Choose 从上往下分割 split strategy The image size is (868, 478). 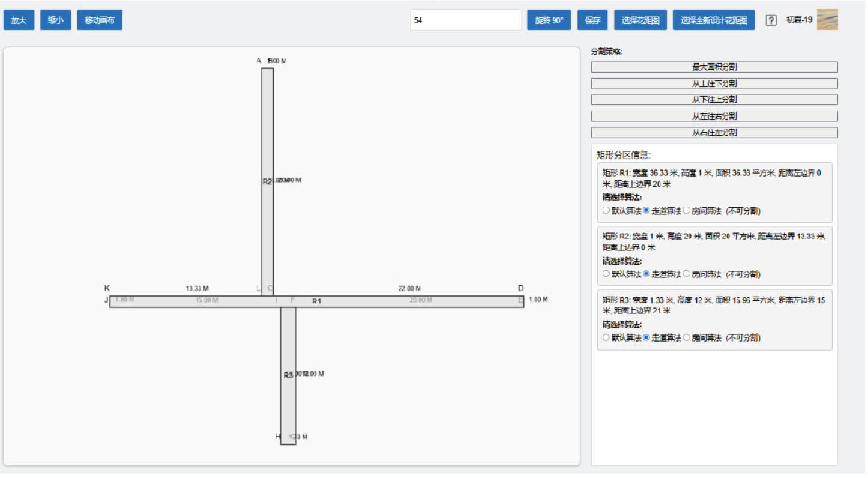coord(714,83)
